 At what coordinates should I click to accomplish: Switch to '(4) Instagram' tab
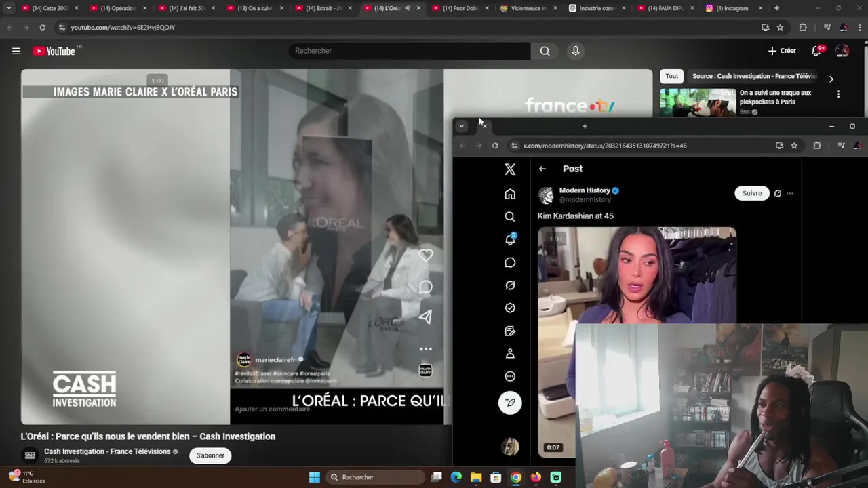pos(733,8)
